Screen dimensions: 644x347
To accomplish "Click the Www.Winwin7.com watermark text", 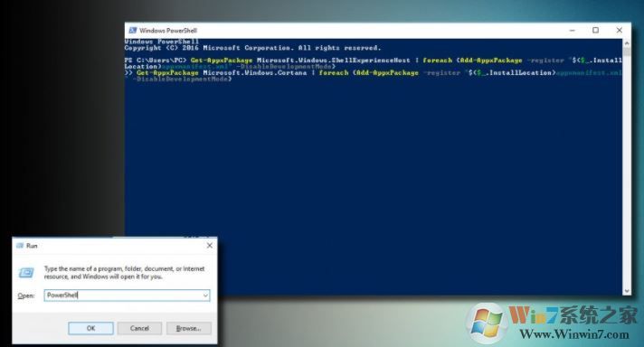I will 574,333.
